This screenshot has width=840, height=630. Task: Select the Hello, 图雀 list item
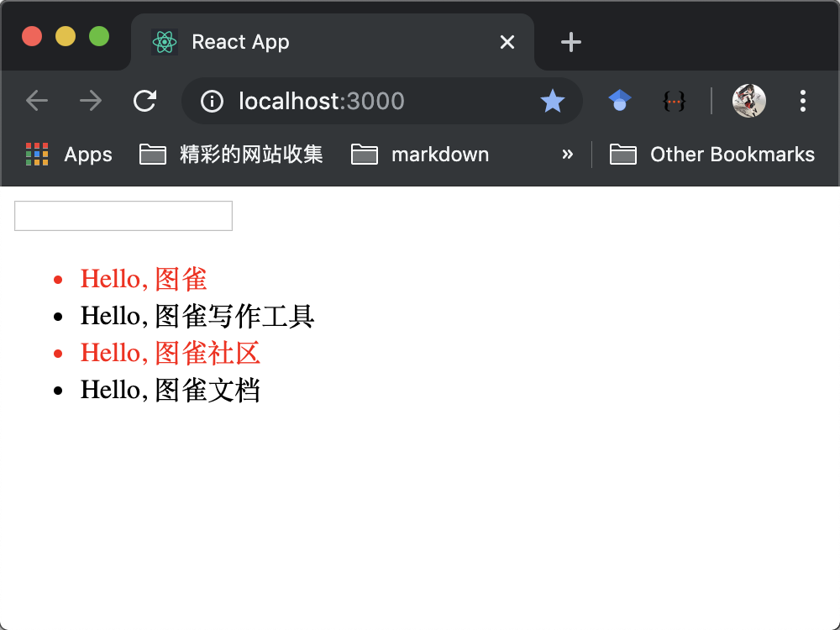pyautogui.click(x=143, y=278)
